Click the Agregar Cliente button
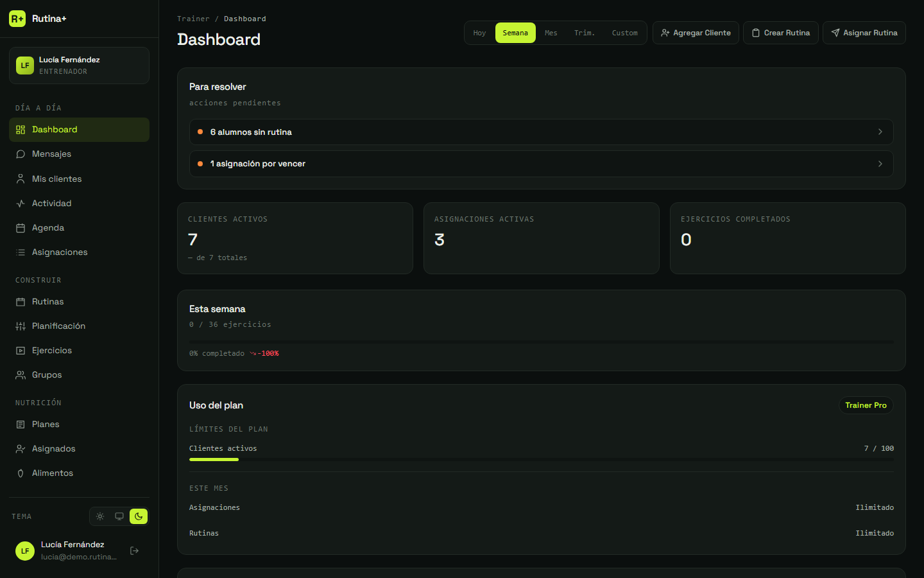The height and width of the screenshot is (578, 924). [x=696, y=33]
